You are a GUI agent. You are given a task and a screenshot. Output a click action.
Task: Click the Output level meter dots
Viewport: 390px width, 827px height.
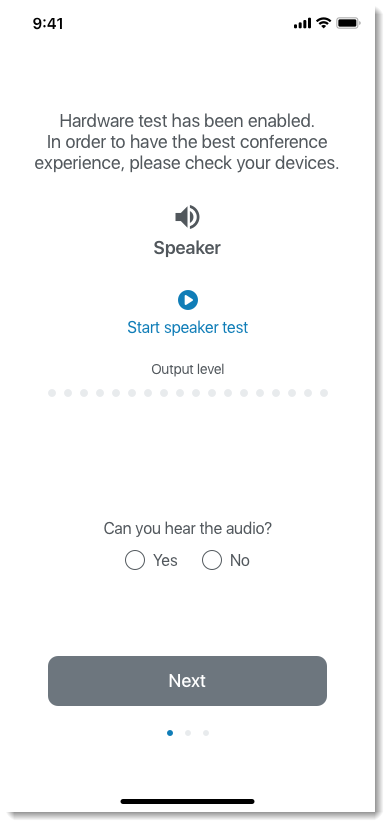click(x=188, y=393)
